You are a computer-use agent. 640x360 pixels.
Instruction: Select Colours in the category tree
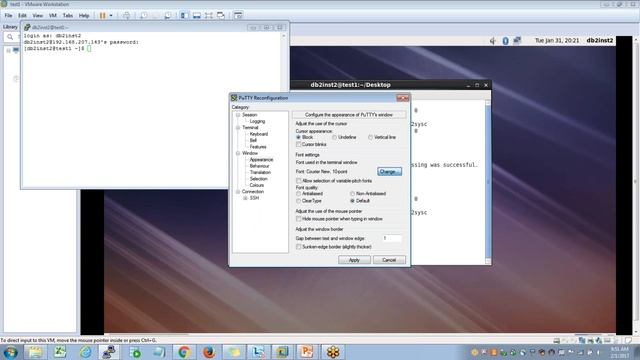click(257, 185)
